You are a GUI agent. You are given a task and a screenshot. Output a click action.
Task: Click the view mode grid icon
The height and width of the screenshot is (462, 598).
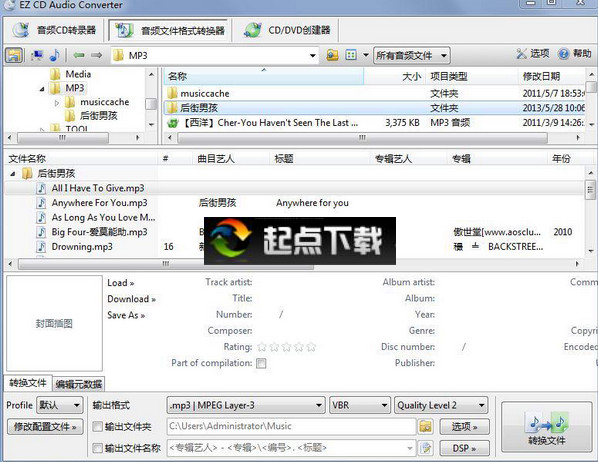click(x=350, y=55)
